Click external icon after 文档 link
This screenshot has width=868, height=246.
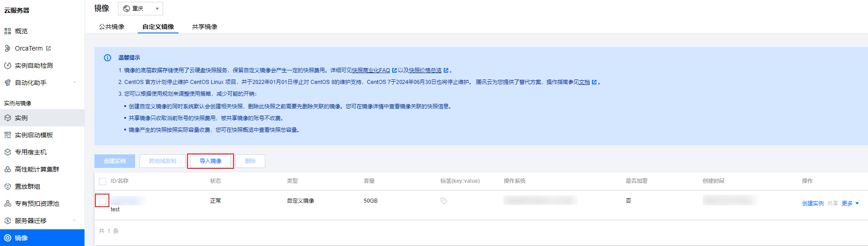pos(594,82)
